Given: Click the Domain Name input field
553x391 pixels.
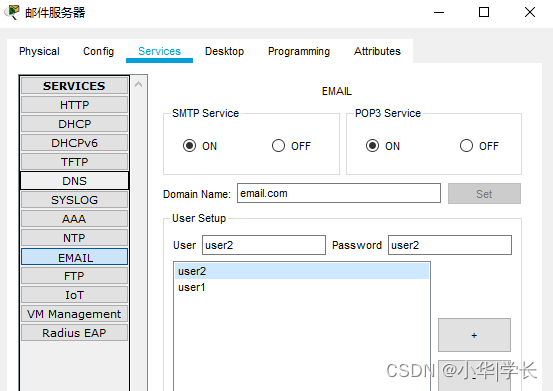Looking at the screenshot, I should tap(339, 193).
